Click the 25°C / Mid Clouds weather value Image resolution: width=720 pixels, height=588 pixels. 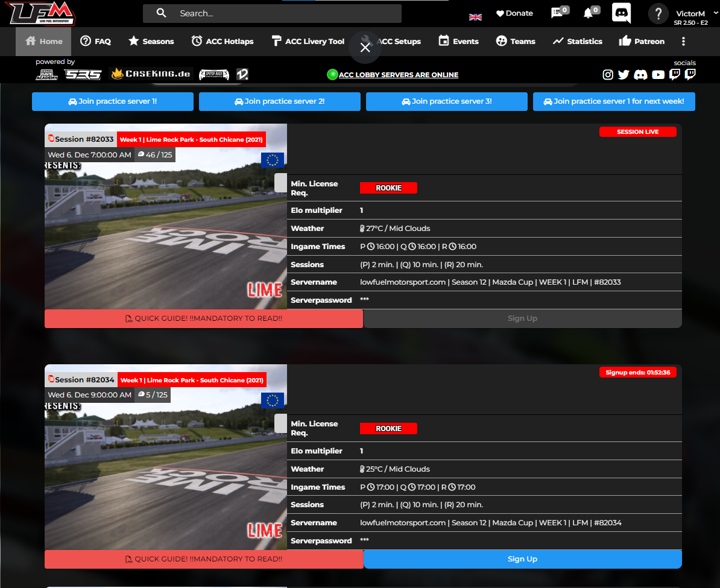(396, 469)
